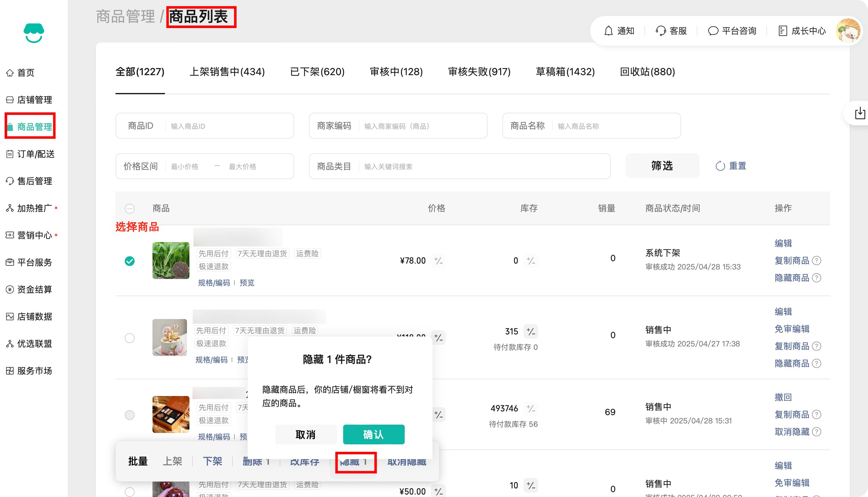The height and width of the screenshot is (497, 868).
Task: Click into the 商品ID input field
Action: click(229, 126)
